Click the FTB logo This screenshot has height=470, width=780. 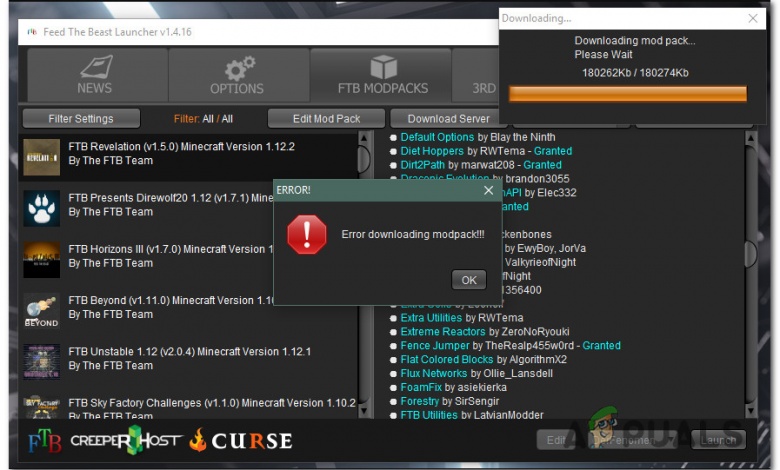[45, 441]
